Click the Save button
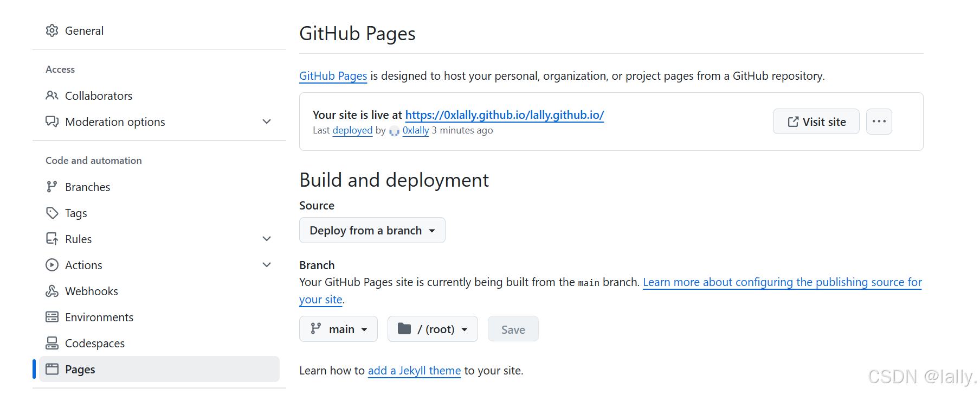The height and width of the screenshot is (394, 980). coord(513,329)
